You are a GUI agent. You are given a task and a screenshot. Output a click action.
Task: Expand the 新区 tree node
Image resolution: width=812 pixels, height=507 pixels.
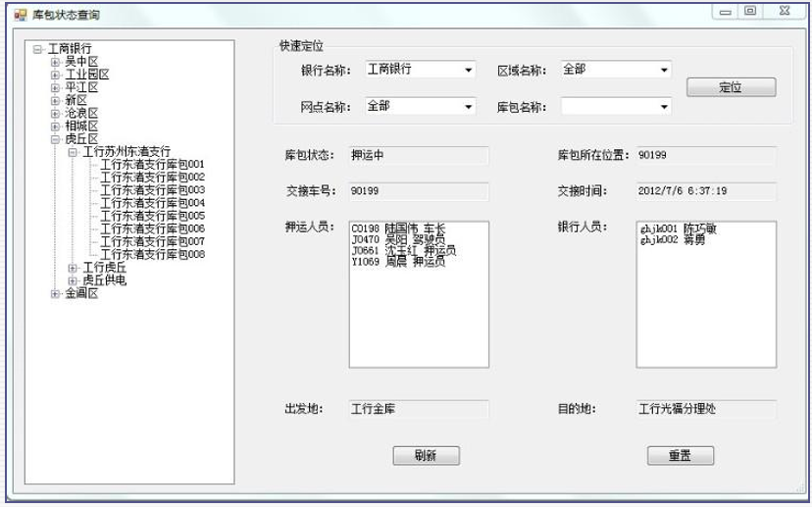[x=55, y=100]
